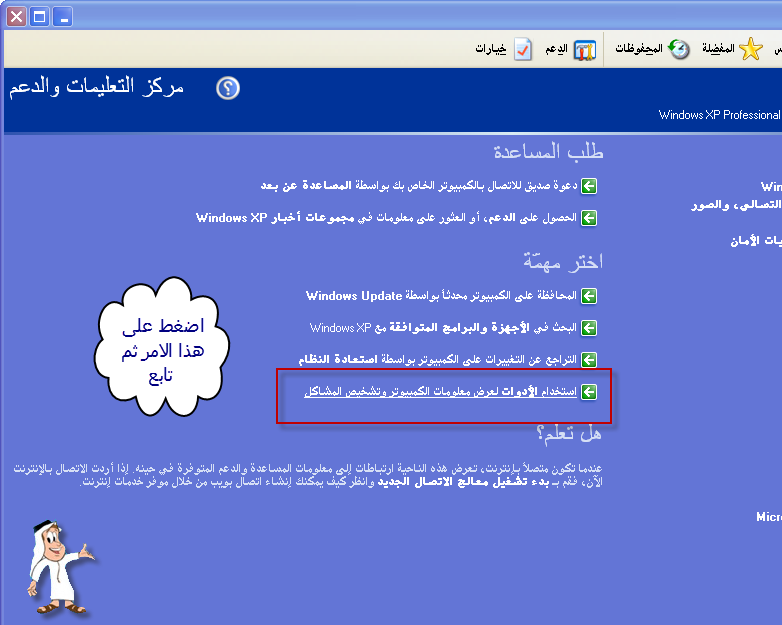Open link finding compatible hardware and software

443,328
